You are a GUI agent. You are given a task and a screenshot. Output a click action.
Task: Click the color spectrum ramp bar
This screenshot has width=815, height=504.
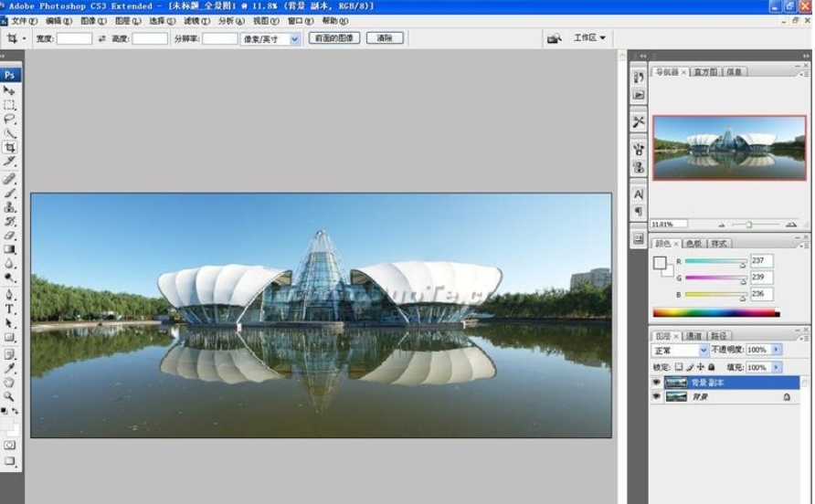tap(716, 313)
